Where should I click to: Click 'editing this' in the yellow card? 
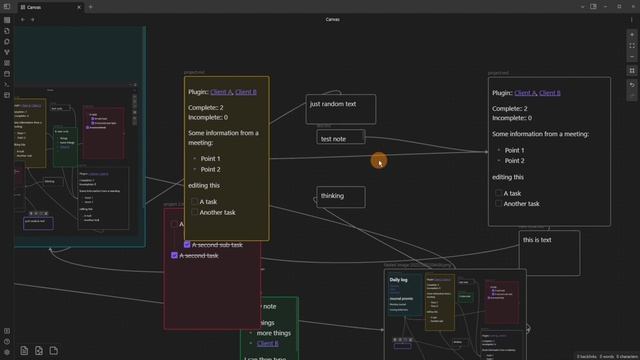(x=204, y=185)
